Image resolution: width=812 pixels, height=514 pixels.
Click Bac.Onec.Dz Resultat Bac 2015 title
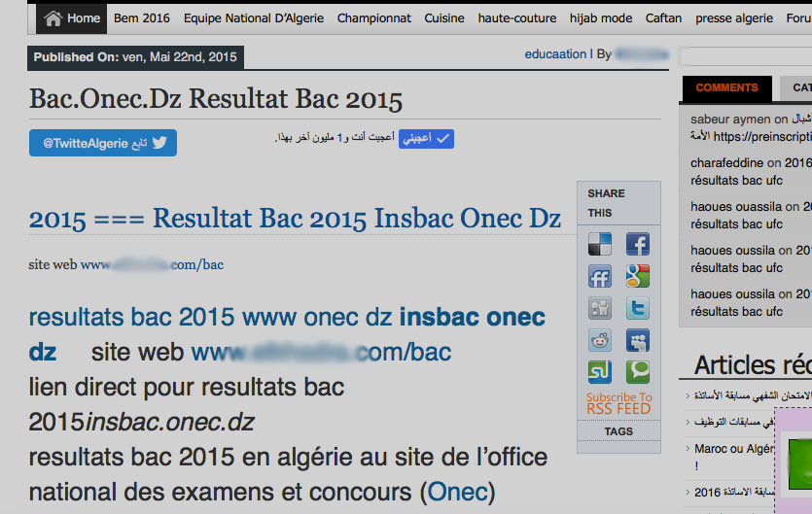pyautogui.click(x=216, y=99)
